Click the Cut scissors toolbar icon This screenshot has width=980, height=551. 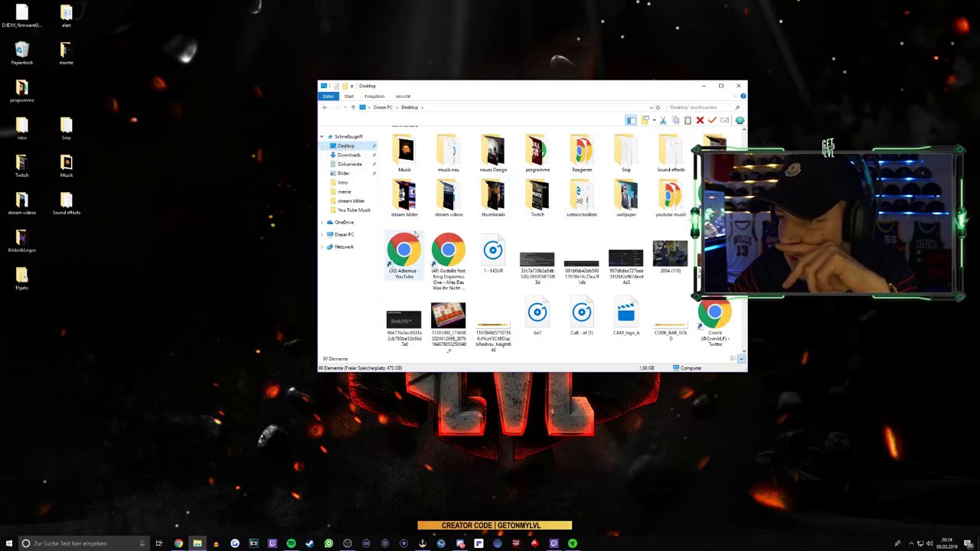(663, 120)
